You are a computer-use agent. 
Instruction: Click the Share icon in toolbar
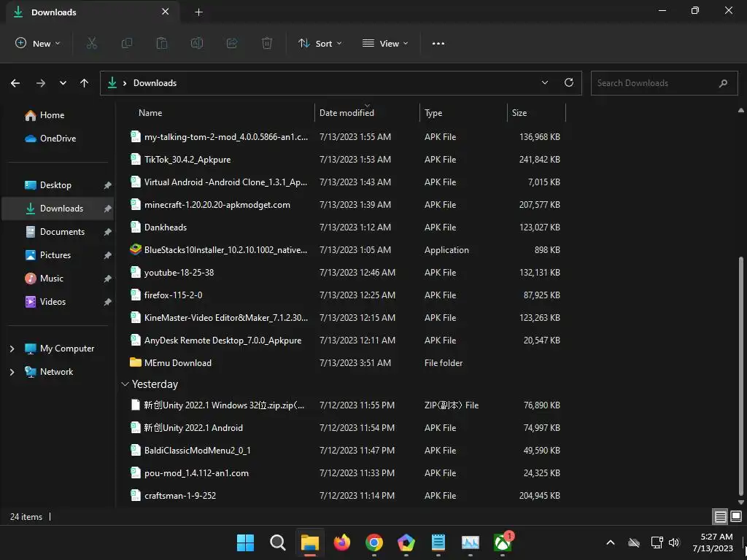click(x=232, y=43)
